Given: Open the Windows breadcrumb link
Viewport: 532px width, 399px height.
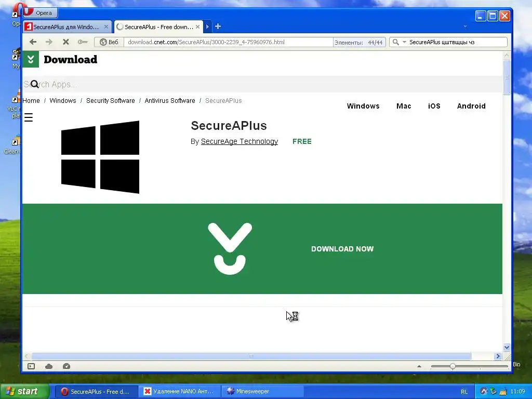Looking at the screenshot, I should (x=63, y=101).
